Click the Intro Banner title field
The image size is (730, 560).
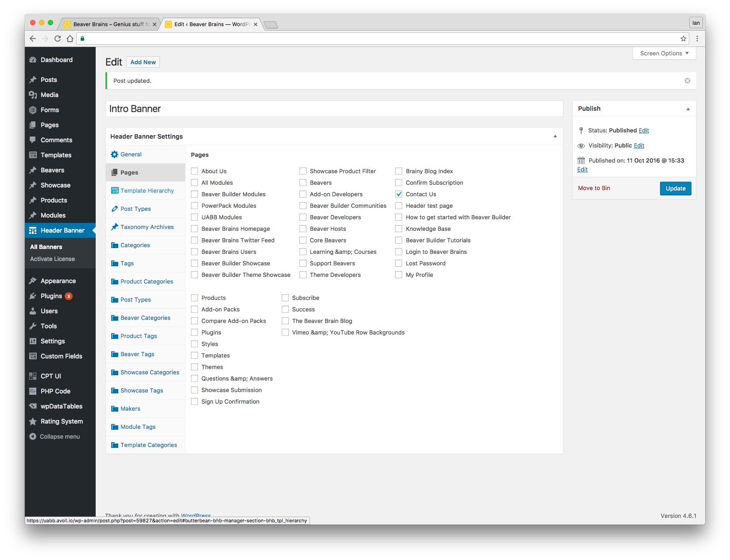click(334, 109)
